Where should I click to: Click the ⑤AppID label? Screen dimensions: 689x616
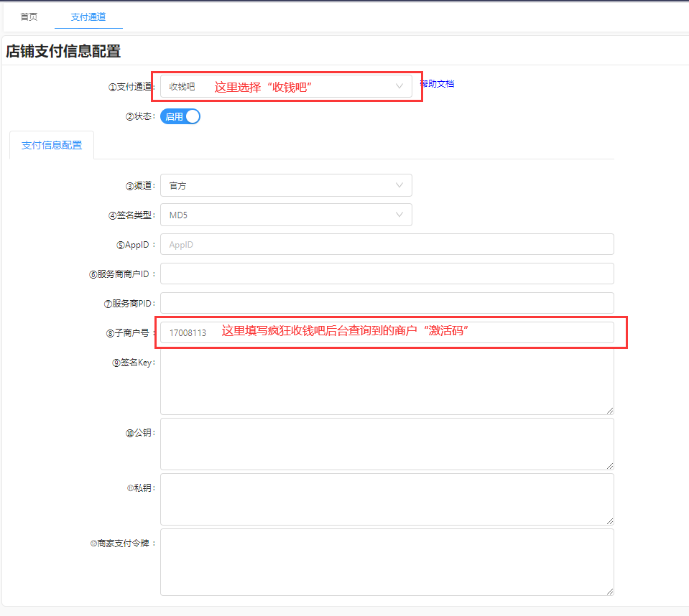pos(135,245)
